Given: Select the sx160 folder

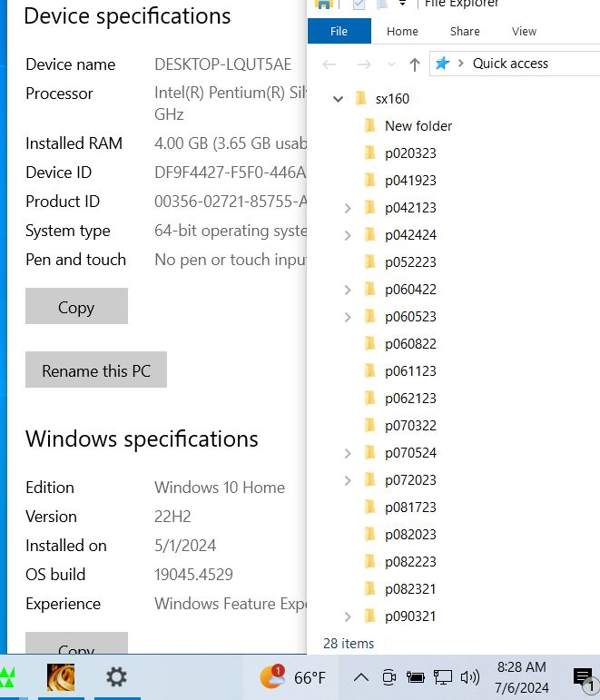Looking at the screenshot, I should tap(392, 99).
